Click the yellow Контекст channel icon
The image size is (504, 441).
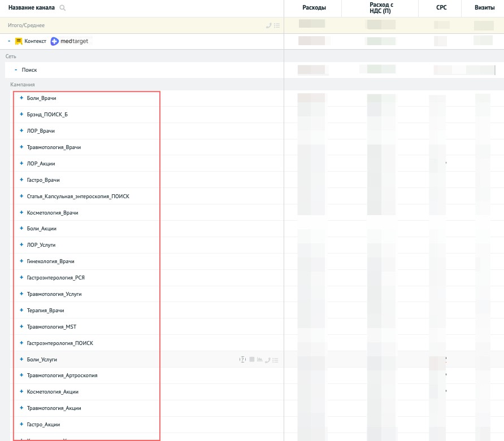pyautogui.click(x=19, y=41)
